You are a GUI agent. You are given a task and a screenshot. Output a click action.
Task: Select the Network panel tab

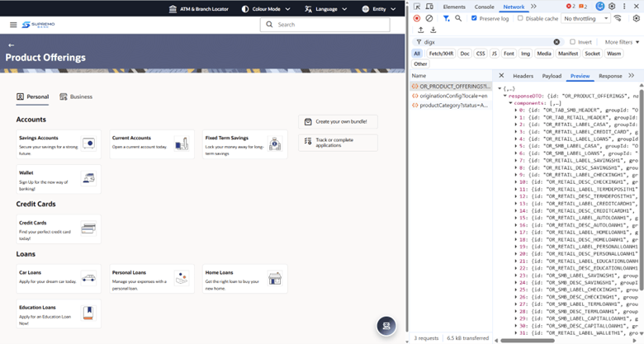coord(514,7)
